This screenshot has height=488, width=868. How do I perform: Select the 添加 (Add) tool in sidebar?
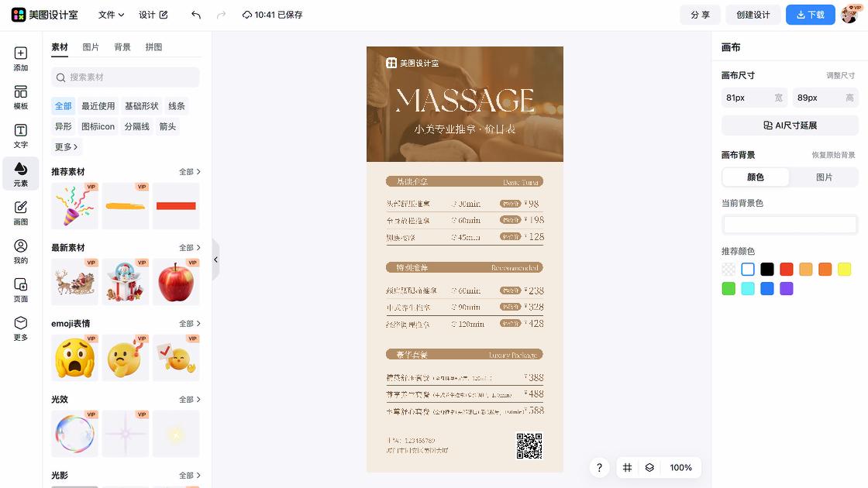click(x=20, y=59)
